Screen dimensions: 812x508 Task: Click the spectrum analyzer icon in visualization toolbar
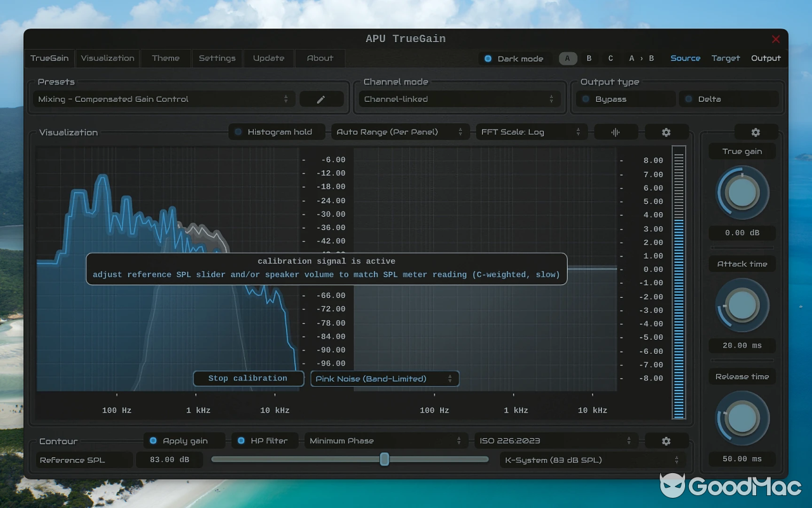[x=615, y=131]
